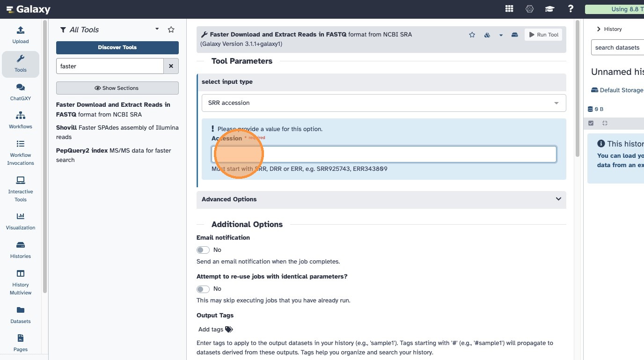Open the ChatGXY assistant

[21, 92]
